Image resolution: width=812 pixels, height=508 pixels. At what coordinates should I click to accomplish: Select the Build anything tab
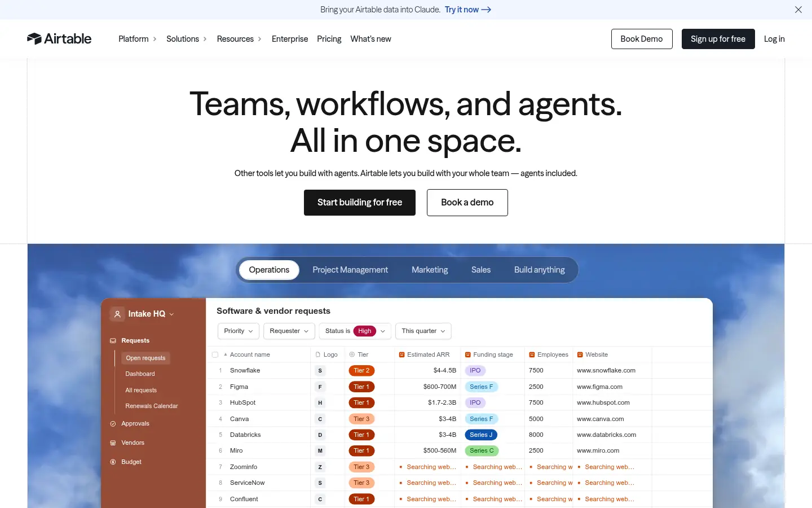tap(540, 270)
